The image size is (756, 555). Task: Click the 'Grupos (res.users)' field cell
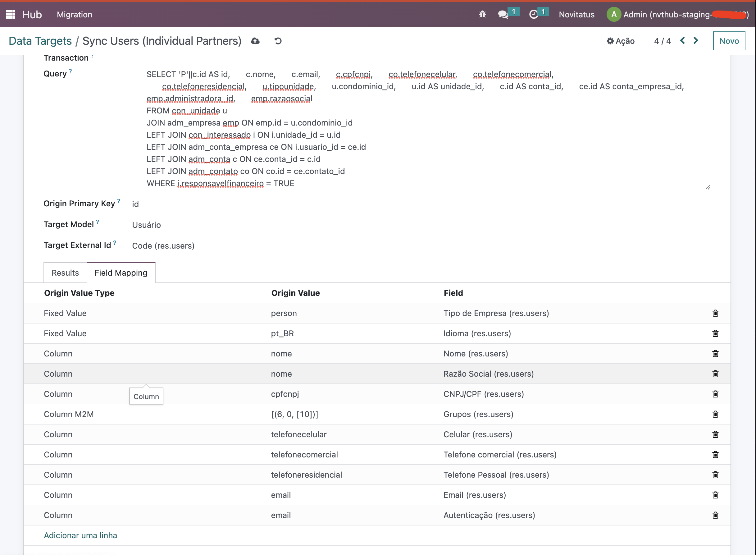tap(478, 414)
